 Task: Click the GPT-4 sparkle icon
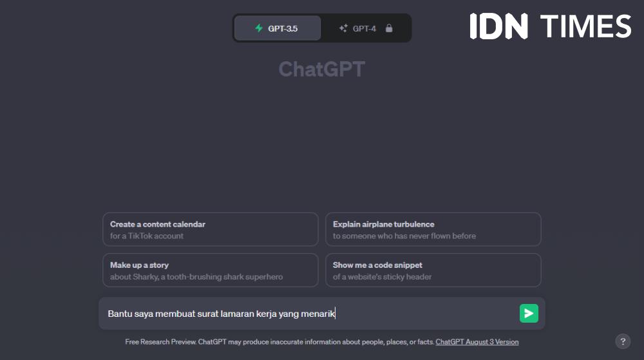343,28
